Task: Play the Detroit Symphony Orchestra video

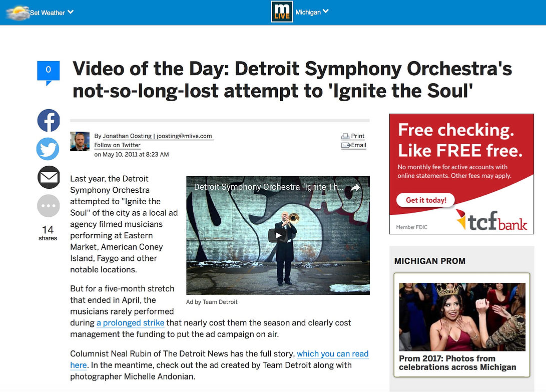Action: [278, 235]
